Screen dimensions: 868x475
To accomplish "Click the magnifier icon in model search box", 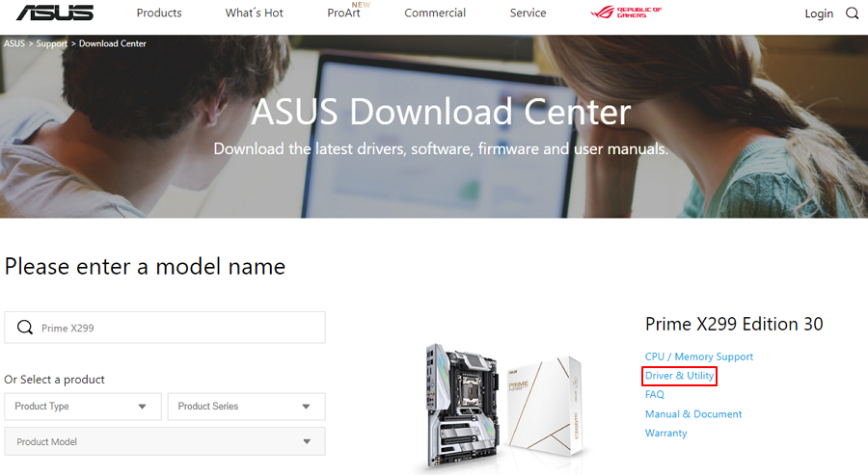I will tap(25, 328).
